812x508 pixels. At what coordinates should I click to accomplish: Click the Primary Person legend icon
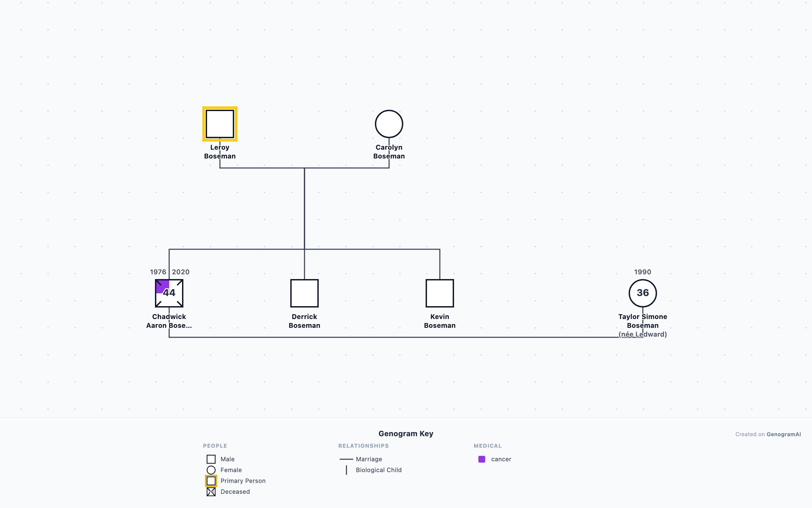pos(211,481)
